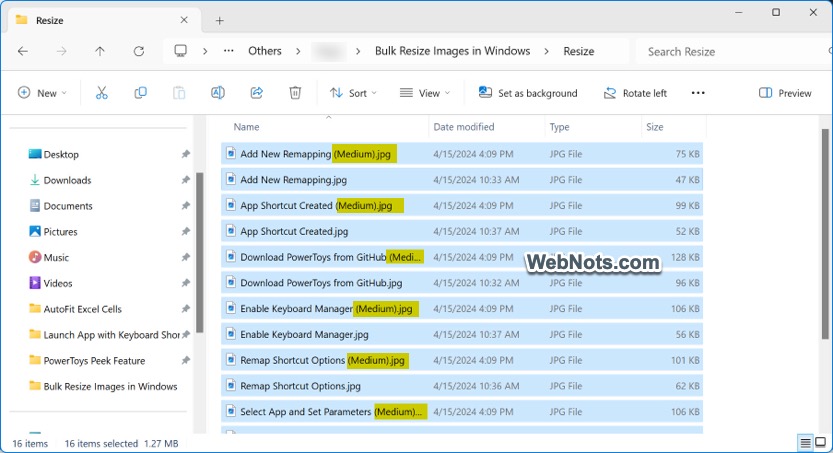Click the Paste clipboard icon

[179, 93]
